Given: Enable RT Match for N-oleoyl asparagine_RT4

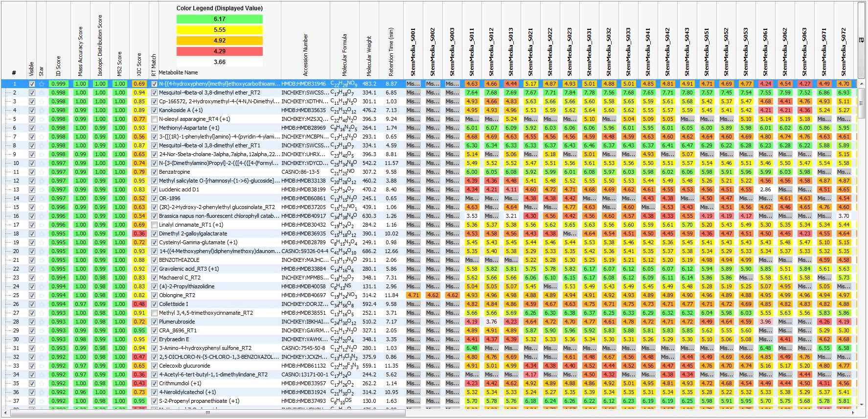Looking at the screenshot, I should pos(154,119).
